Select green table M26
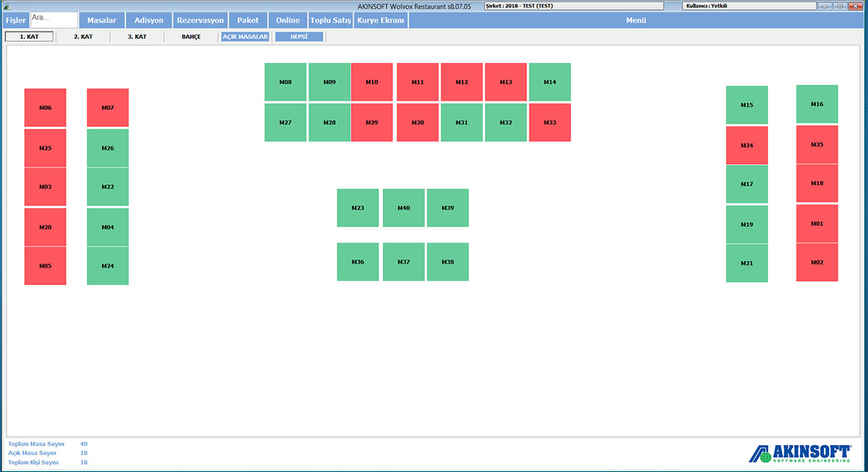Viewport: 868px width, 472px height. click(x=108, y=148)
